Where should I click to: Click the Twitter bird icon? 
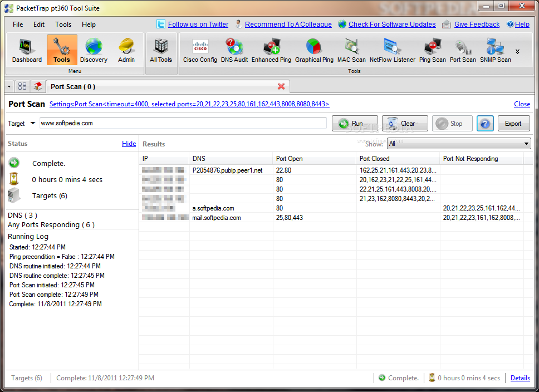coord(160,24)
